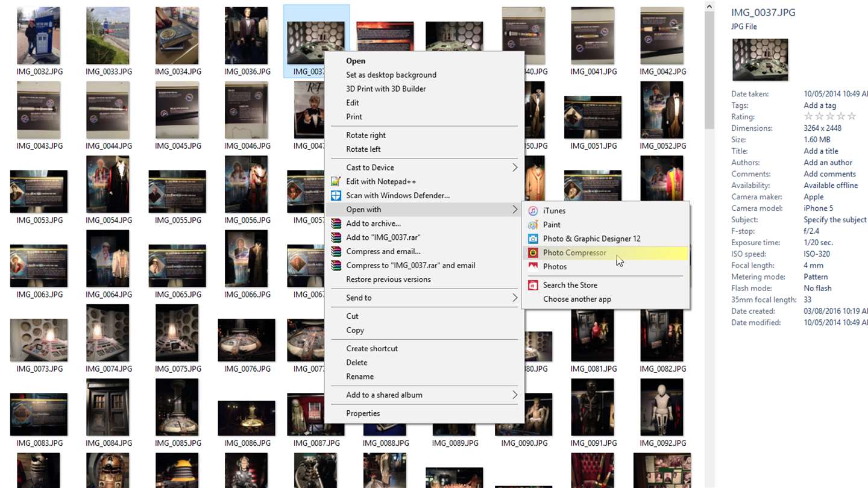The height and width of the screenshot is (488, 868).
Task: Click the Photo & Graphic Designer 12 icon
Action: (x=533, y=239)
